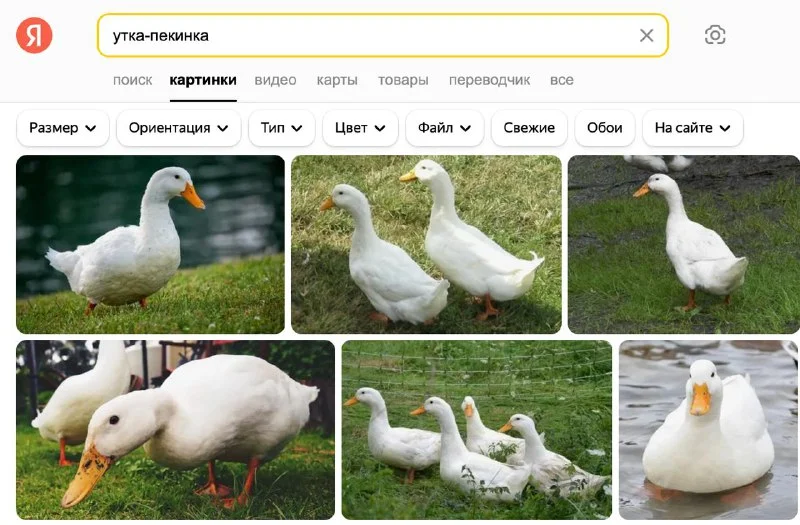Screen dimensions: 800x525
Task: Open the карты tab
Action: click(337, 80)
